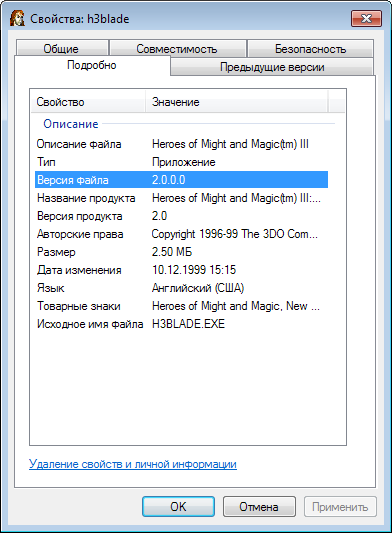The image size is (392, 533).
Task: Click the value Приложение
Action: click(x=184, y=162)
